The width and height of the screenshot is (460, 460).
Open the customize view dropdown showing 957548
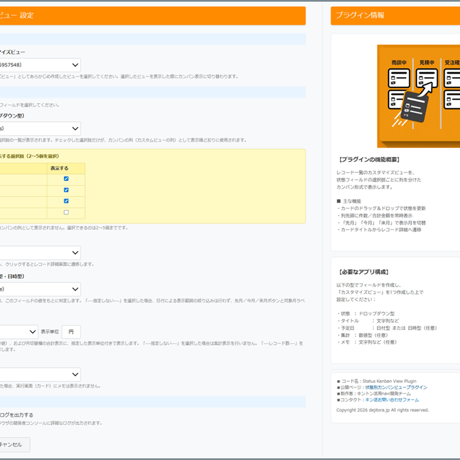(x=40, y=65)
